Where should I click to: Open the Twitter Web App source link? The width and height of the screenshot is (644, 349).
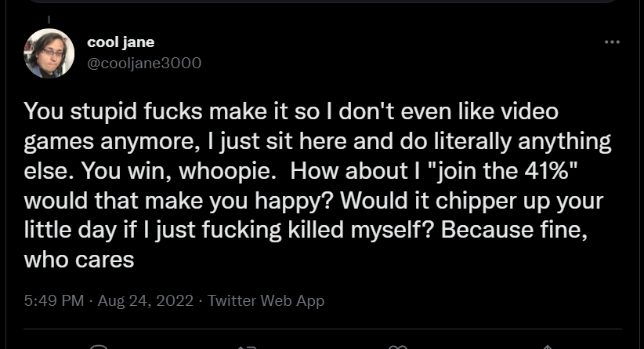(266, 300)
